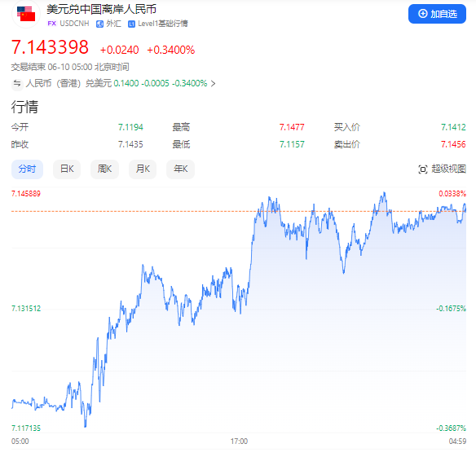Viewport: 476px width, 457px height.
Task: Click the FX tag icon beside USDCNH
Action: pyautogui.click(x=52, y=24)
